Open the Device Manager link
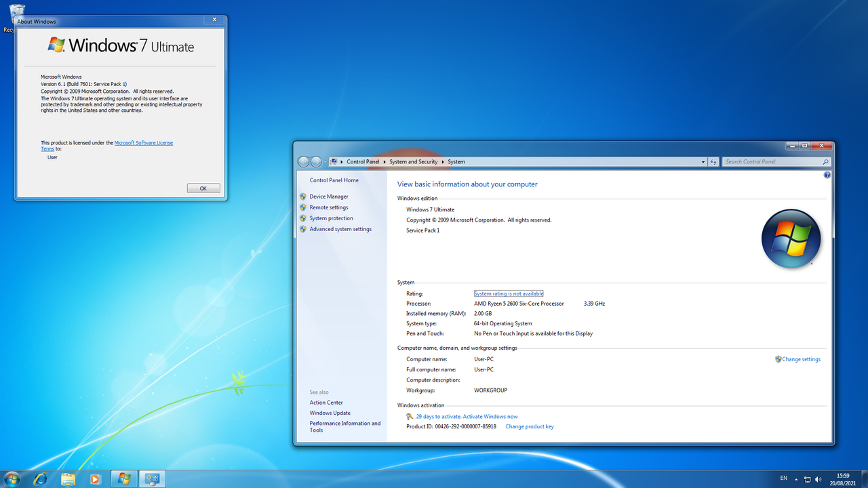The image size is (868, 488). click(329, 197)
